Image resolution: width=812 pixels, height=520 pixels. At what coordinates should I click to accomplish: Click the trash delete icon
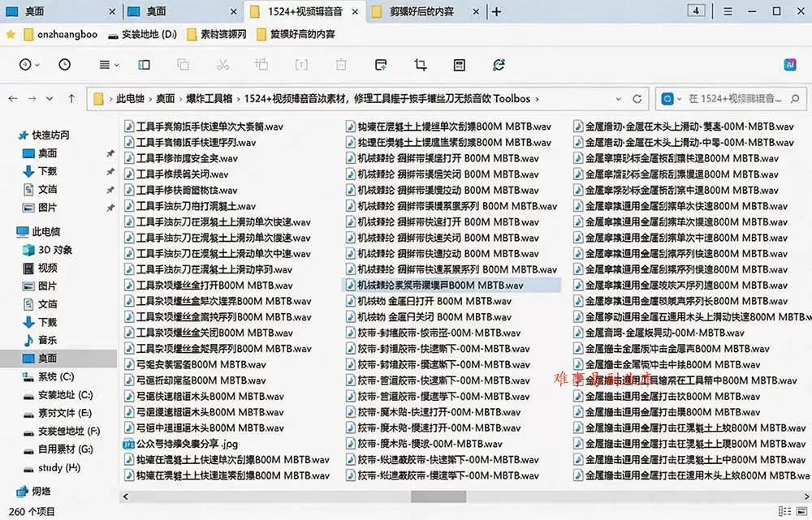point(341,65)
